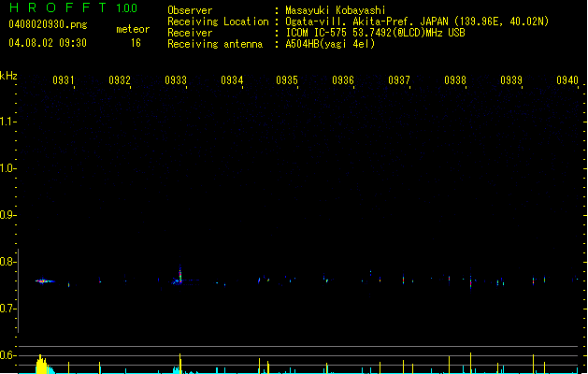Click the 0.6 frequency axis label

(7, 355)
